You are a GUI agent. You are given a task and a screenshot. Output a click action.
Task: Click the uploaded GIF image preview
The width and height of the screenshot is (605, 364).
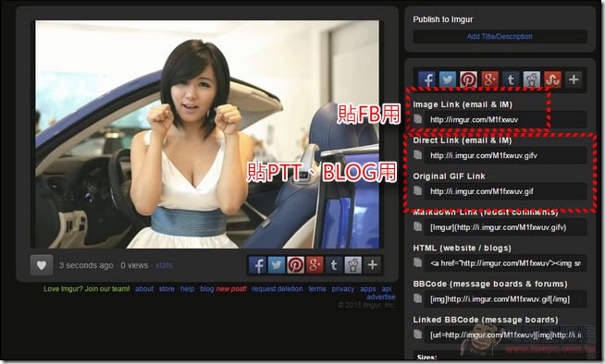[207, 134]
